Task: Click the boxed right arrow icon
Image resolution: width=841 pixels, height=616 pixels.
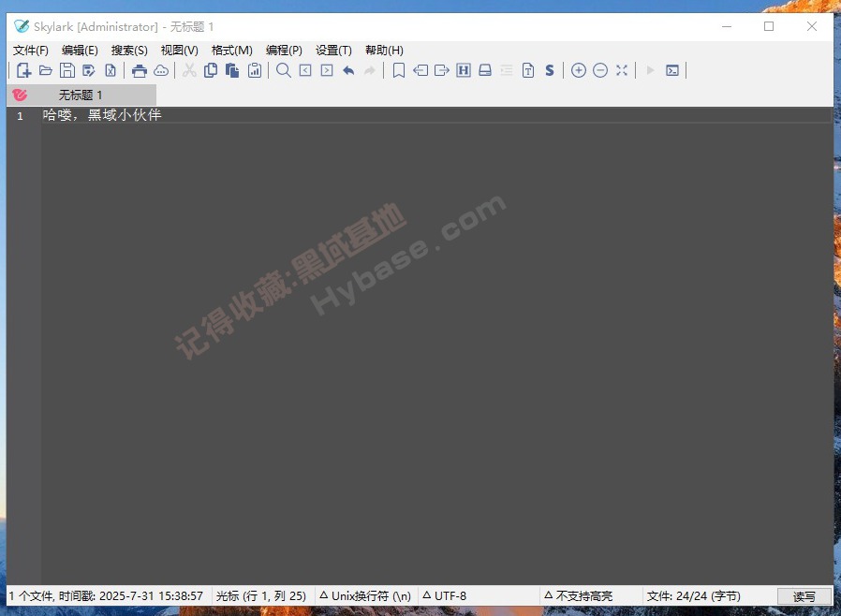Action: (x=327, y=70)
